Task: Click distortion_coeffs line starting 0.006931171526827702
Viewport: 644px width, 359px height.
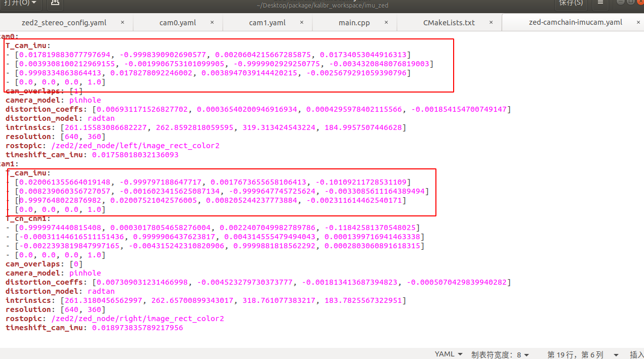Action: coord(258,109)
